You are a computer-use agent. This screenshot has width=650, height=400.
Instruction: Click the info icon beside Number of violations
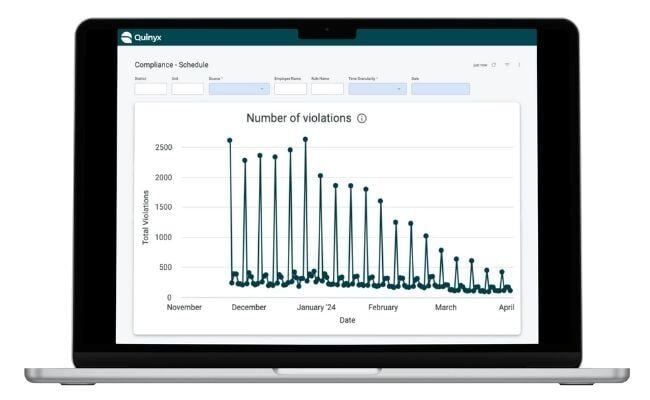pyautogui.click(x=362, y=118)
